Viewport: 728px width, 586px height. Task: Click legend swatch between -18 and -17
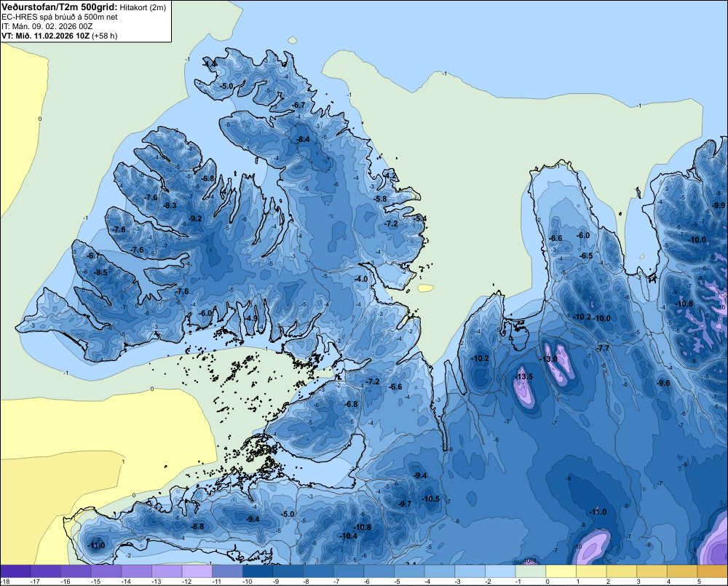coord(16,571)
